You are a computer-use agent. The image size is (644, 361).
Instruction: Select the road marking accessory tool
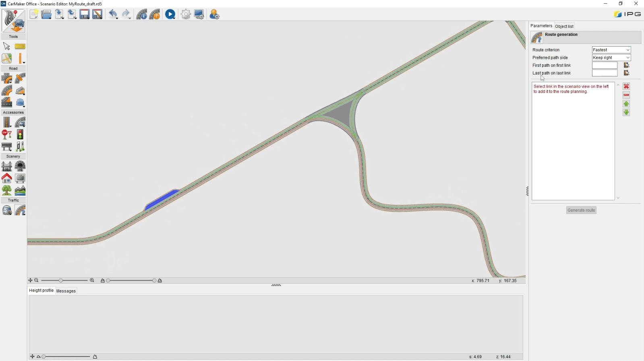click(x=7, y=122)
